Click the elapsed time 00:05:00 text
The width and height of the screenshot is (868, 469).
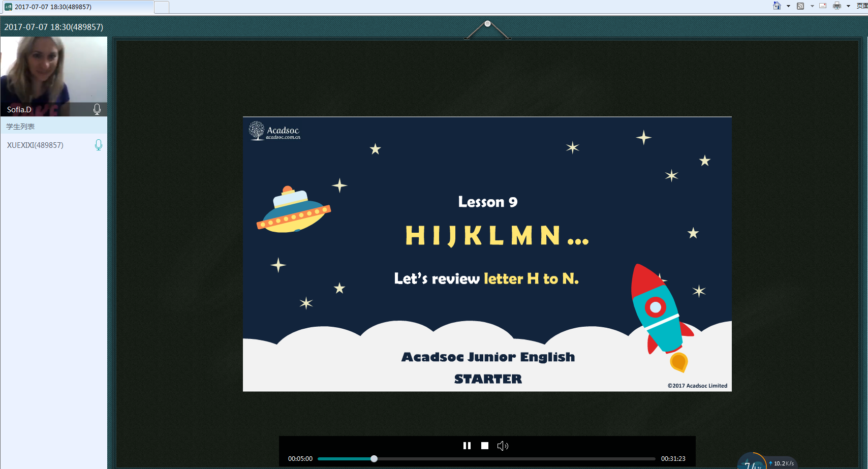coord(300,459)
